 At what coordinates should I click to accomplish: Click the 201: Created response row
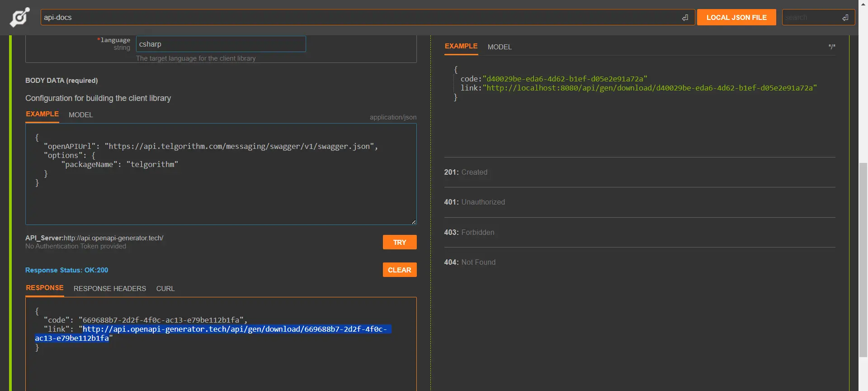(639, 172)
